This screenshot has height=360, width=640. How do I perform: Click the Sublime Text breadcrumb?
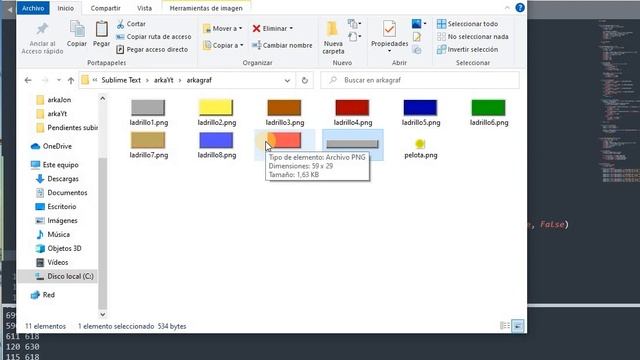point(121,80)
